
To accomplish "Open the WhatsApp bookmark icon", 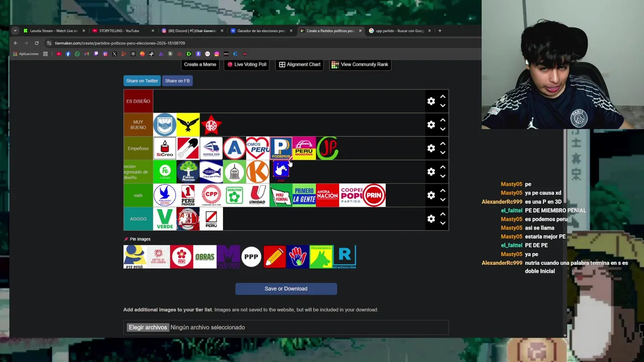I will [77, 54].
